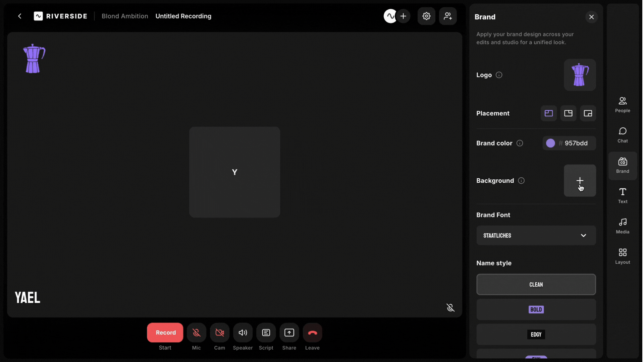Click the Logo info icon
The image size is (644, 362).
click(x=499, y=75)
